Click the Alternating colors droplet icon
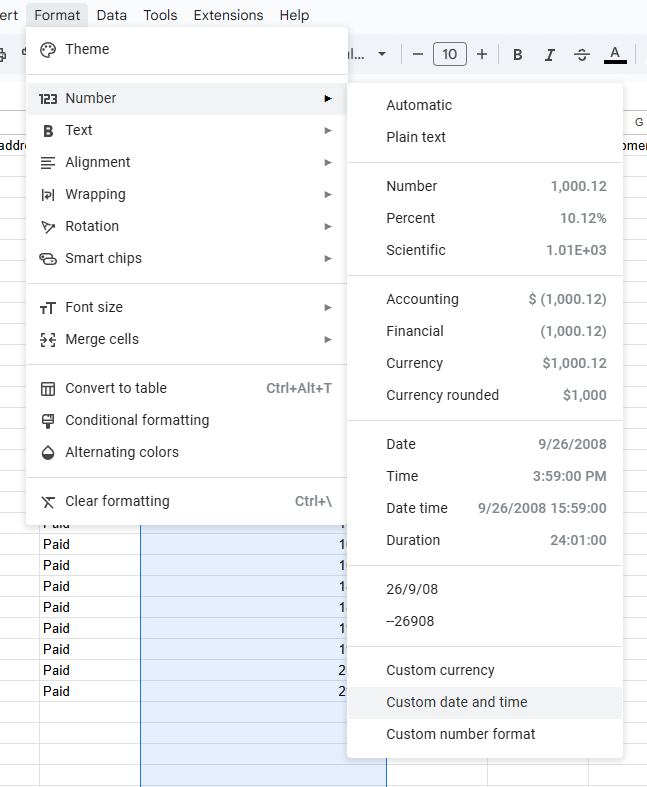This screenshot has width=647, height=787. point(48,453)
